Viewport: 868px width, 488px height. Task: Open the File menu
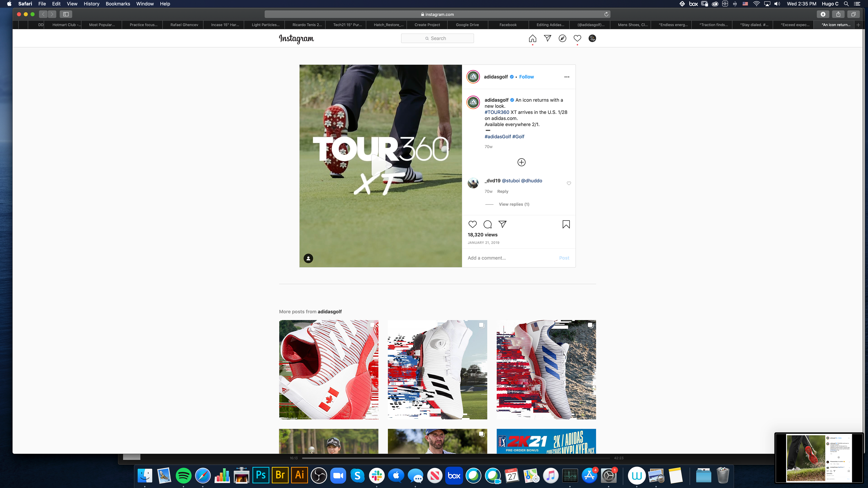pyautogui.click(x=42, y=4)
